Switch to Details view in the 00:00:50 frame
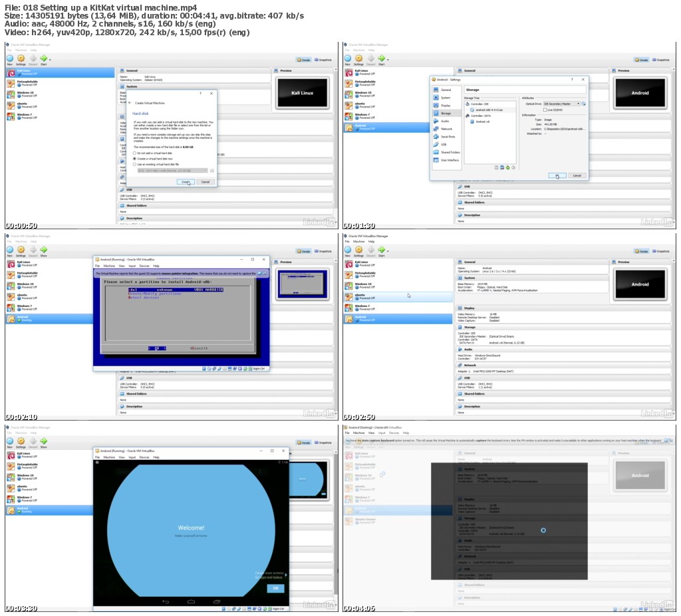The image size is (681, 616). click(x=304, y=60)
